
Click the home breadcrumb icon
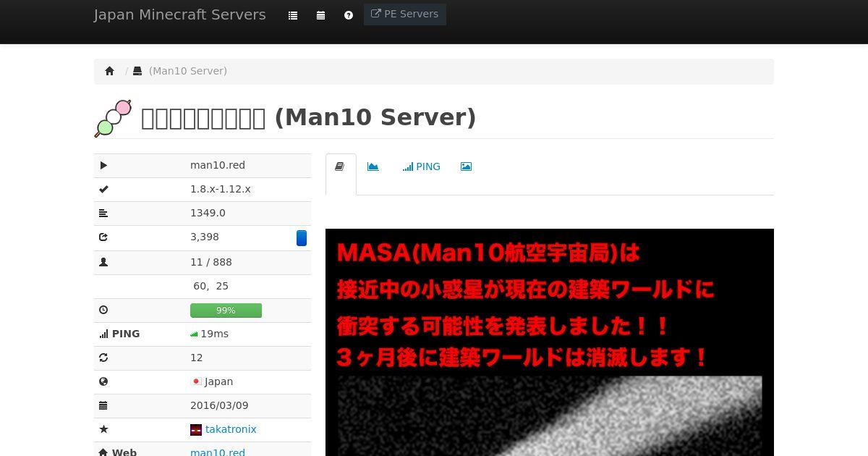(x=110, y=71)
